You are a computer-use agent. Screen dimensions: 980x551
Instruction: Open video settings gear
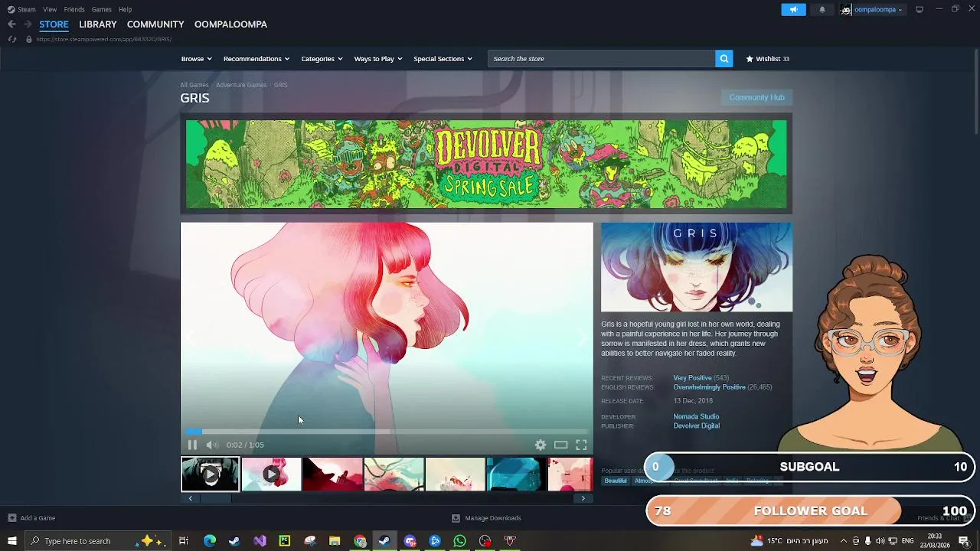[x=541, y=445]
